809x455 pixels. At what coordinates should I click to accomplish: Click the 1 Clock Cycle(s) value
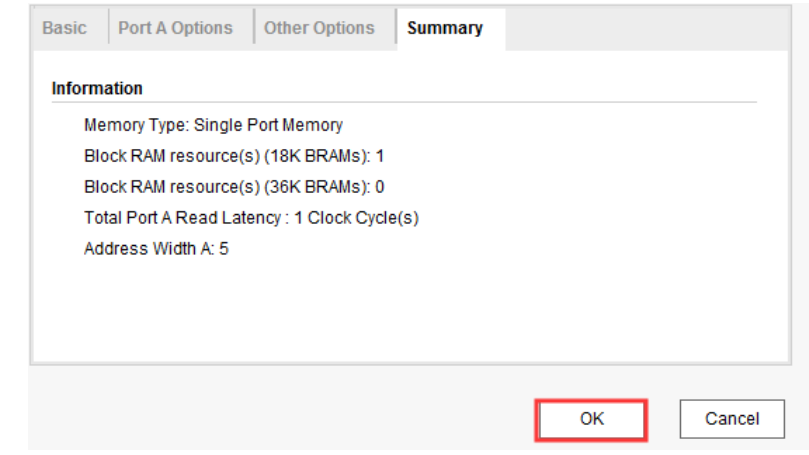point(357,218)
